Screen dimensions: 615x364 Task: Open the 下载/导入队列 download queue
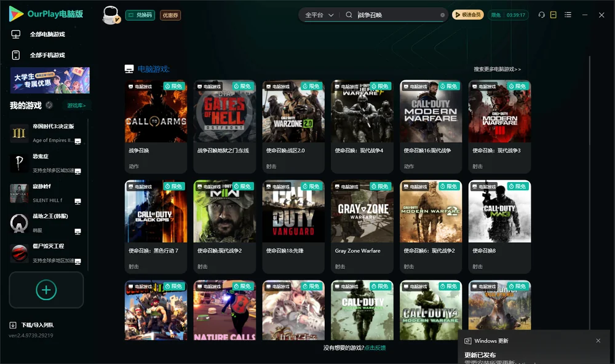[32, 325]
